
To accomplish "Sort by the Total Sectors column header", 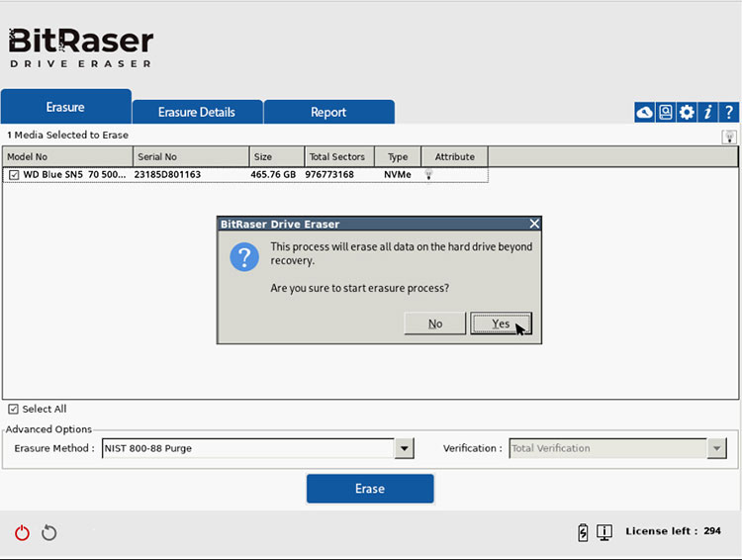I will tap(339, 156).
